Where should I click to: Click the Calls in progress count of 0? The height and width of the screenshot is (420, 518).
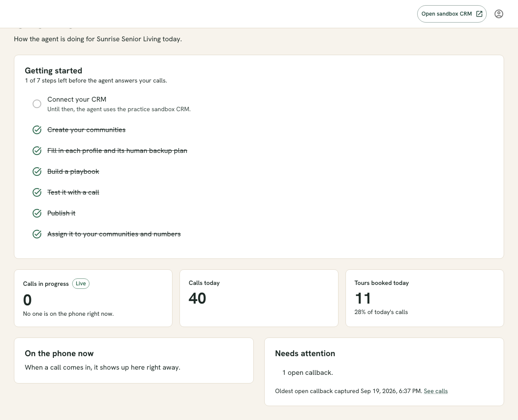[x=27, y=300]
